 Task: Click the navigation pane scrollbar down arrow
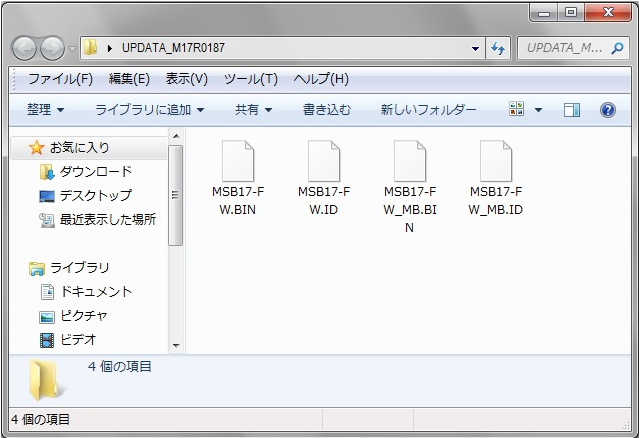[177, 346]
